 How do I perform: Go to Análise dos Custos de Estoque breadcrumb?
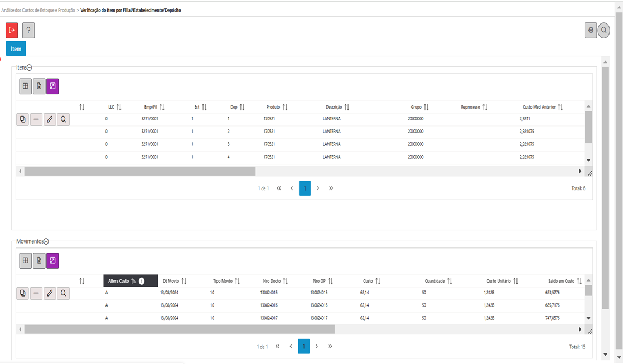tap(38, 10)
